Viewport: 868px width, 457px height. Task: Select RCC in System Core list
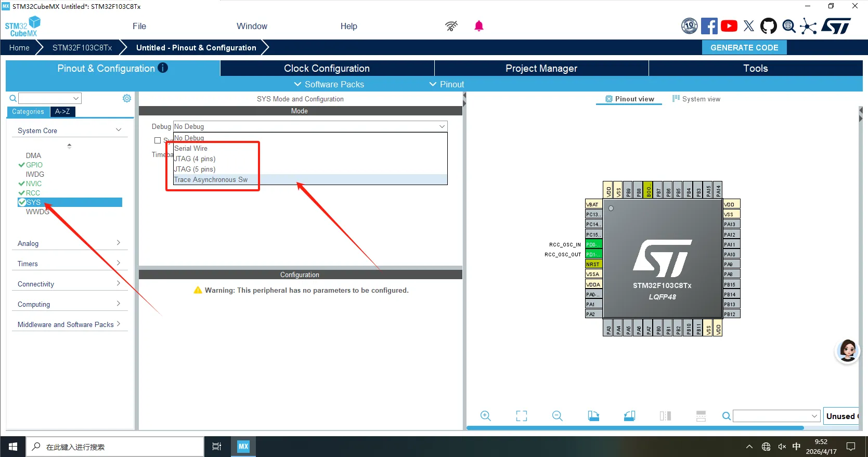pos(33,193)
